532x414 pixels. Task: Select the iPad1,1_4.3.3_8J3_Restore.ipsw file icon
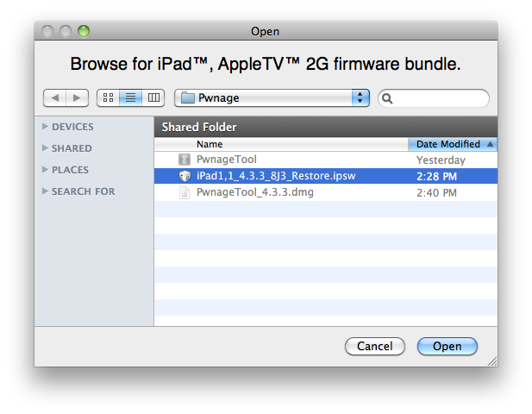[x=184, y=176]
